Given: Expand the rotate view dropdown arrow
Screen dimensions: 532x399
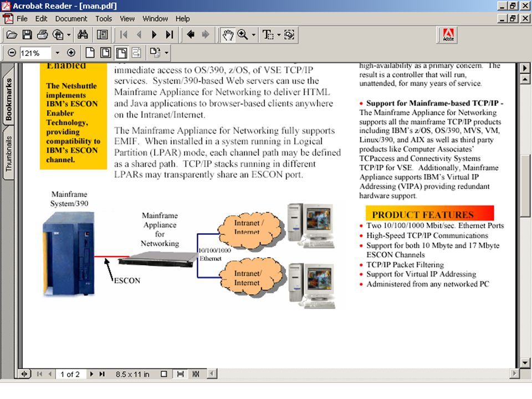Looking at the screenshot, I should 166,53.
